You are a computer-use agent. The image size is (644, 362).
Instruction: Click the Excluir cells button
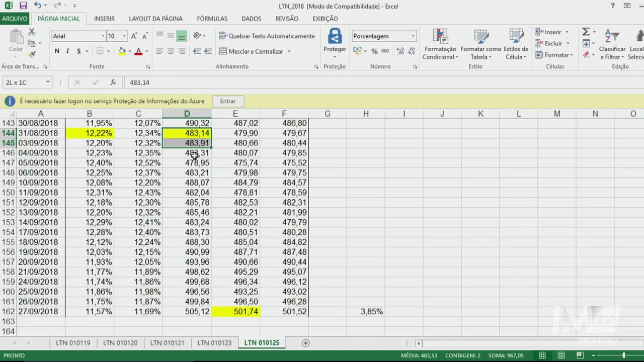tap(552, 43)
